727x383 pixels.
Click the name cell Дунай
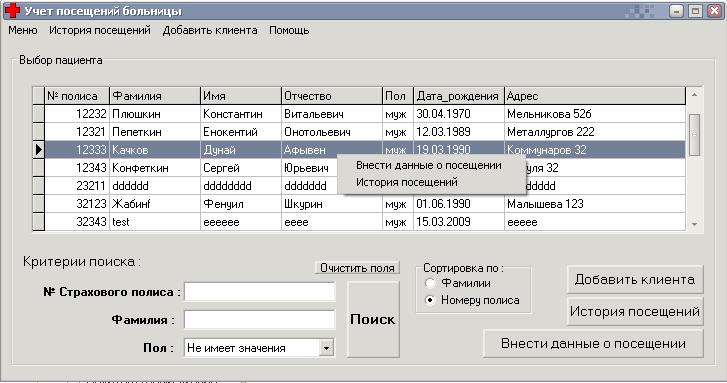(241, 150)
